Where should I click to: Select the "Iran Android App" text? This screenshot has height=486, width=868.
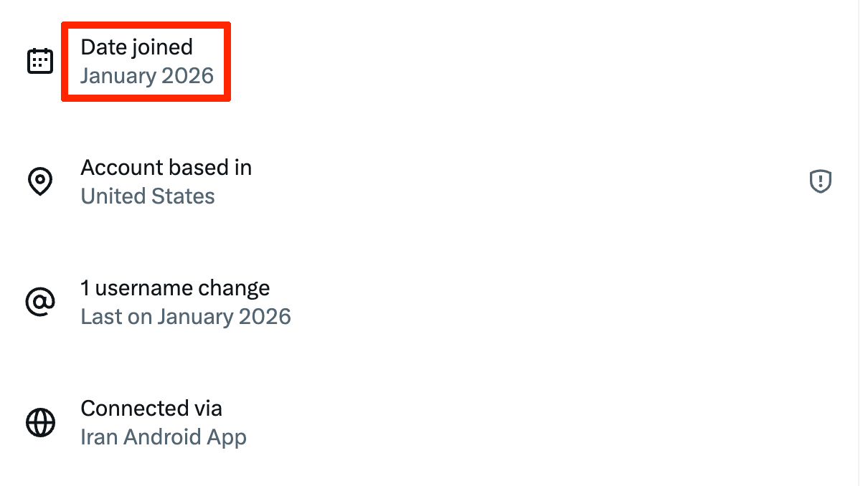pyautogui.click(x=164, y=437)
